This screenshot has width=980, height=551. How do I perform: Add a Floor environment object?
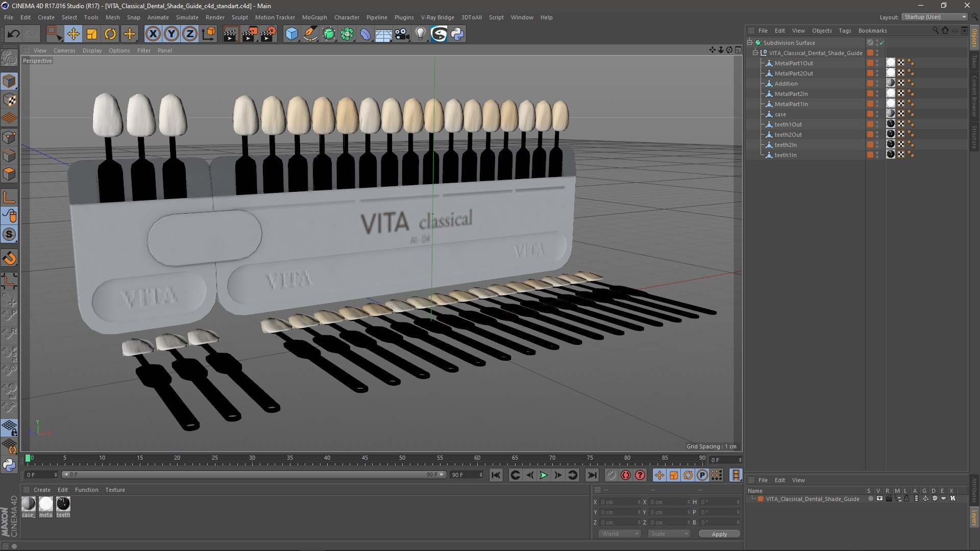383,34
